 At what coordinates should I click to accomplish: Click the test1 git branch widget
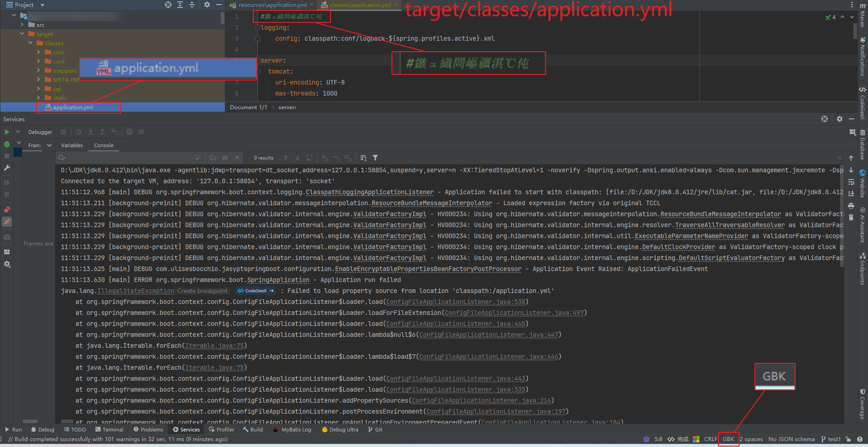831,439
